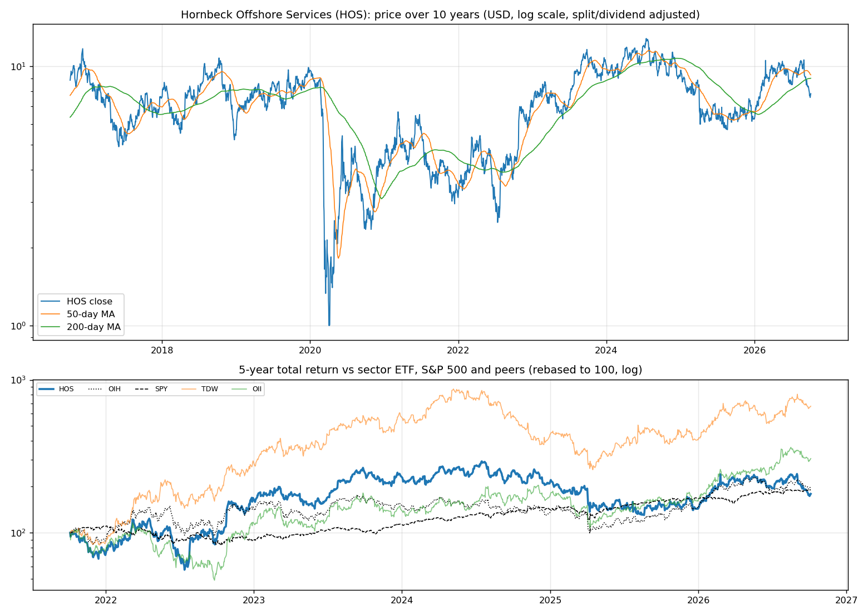Click the 2018 x-axis label on the top chart

tap(162, 351)
